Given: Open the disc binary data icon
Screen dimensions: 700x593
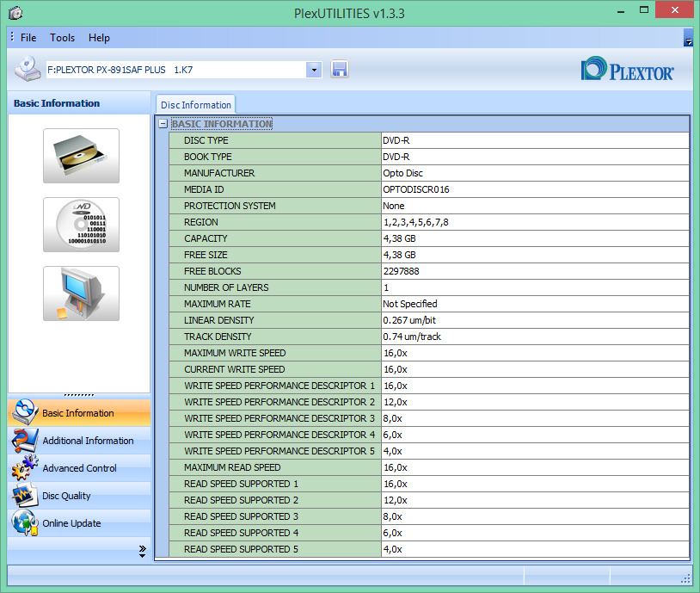Looking at the screenshot, I should click(x=81, y=225).
